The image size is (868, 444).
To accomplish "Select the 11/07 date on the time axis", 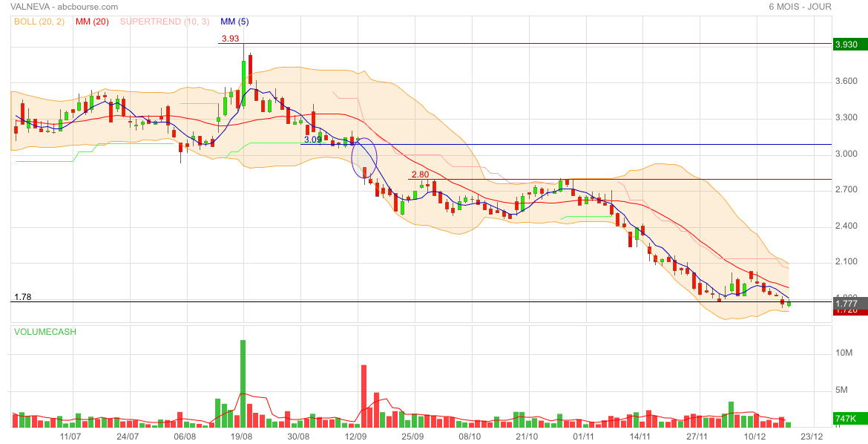I will 71,437.
